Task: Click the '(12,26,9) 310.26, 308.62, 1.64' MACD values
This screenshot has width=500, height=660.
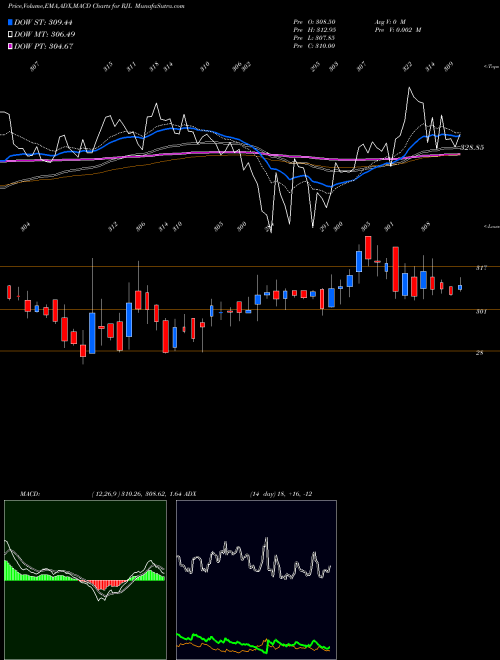Action: pyautogui.click(x=136, y=494)
